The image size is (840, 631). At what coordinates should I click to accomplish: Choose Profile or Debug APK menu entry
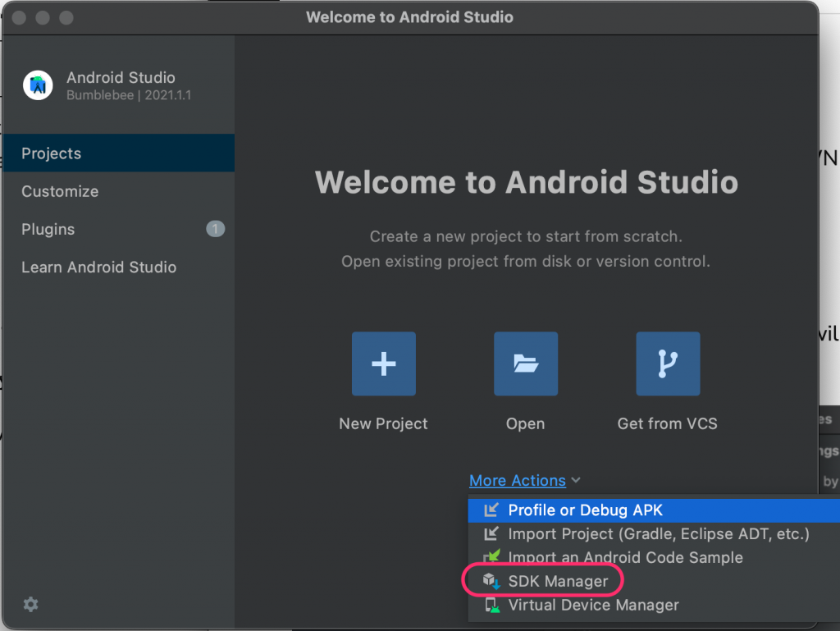[x=654, y=510]
